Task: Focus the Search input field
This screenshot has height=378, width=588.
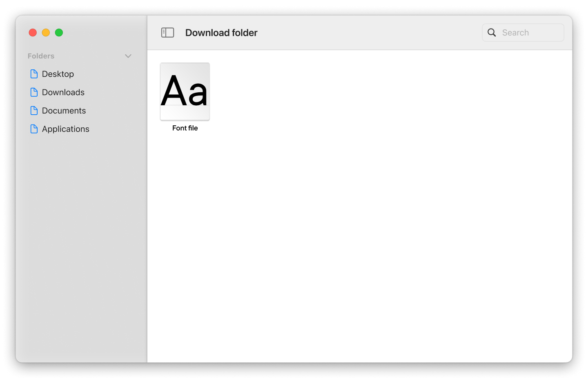Action: coord(523,33)
